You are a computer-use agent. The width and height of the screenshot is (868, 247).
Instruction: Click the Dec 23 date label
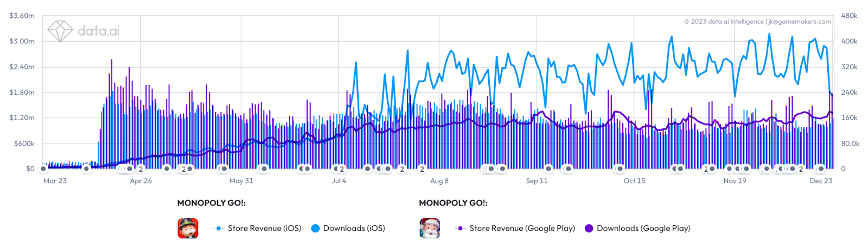tap(821, 181)
